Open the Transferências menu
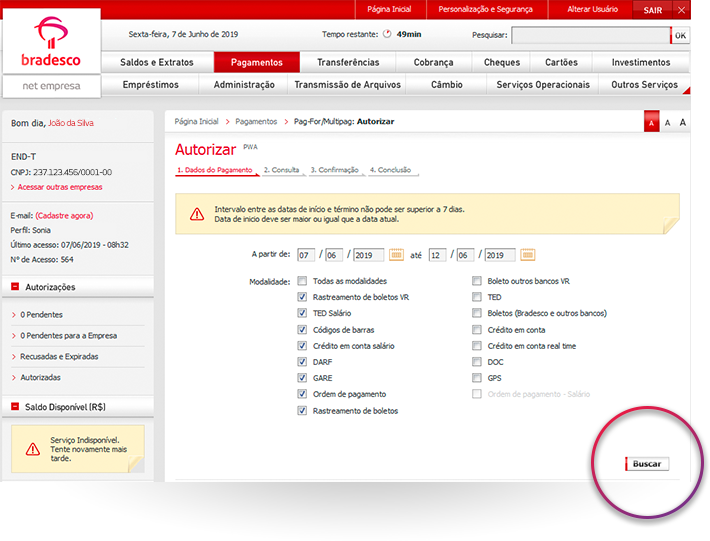The image size is (710, 541). click(x=348, y=62)
